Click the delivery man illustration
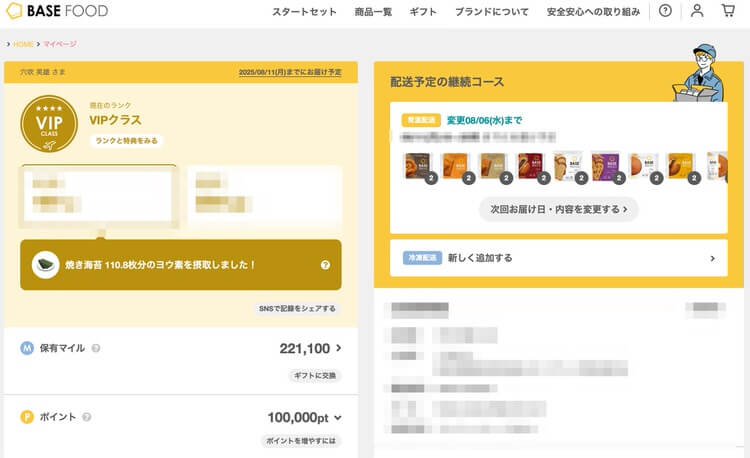Viewport: 750px width, 458px height. tap(699, 73)
